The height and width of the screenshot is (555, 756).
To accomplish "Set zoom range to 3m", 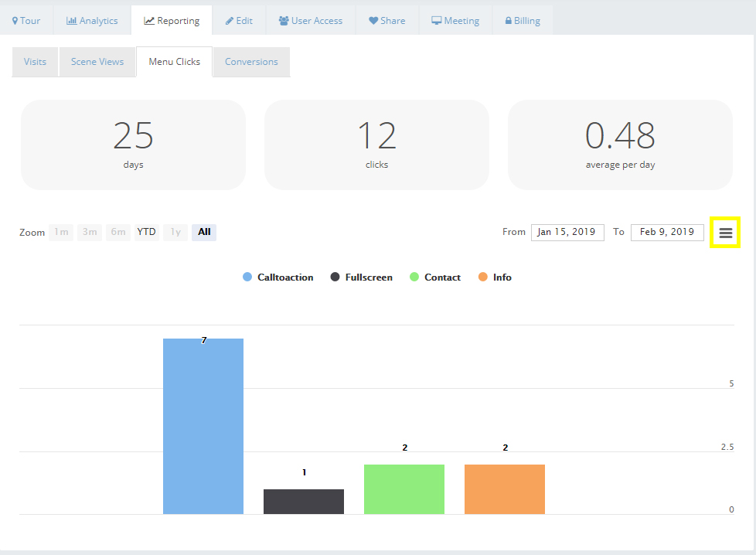I will pos(90,232).
